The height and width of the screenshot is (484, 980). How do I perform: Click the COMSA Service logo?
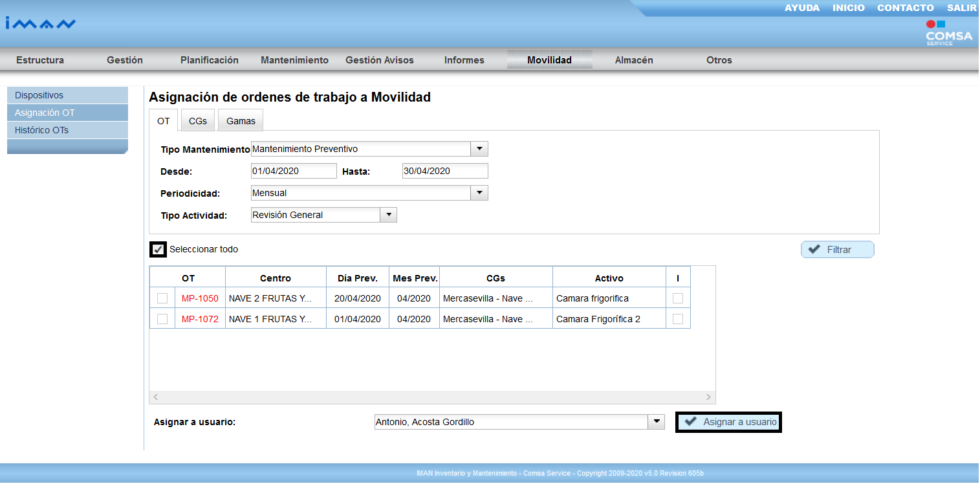click(948, 33)
